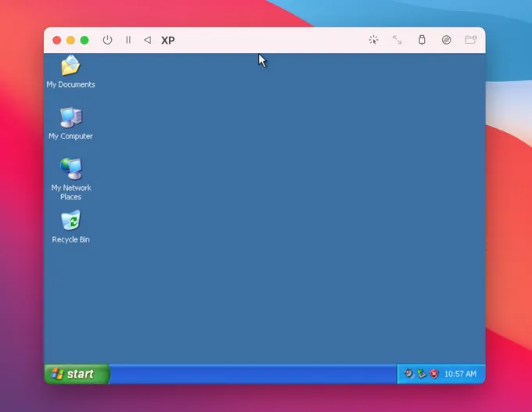The height and width of the screenshot is (412, 532).
Task: Click the 10:57 AM taskbar clock
Action: click(460, 374)
